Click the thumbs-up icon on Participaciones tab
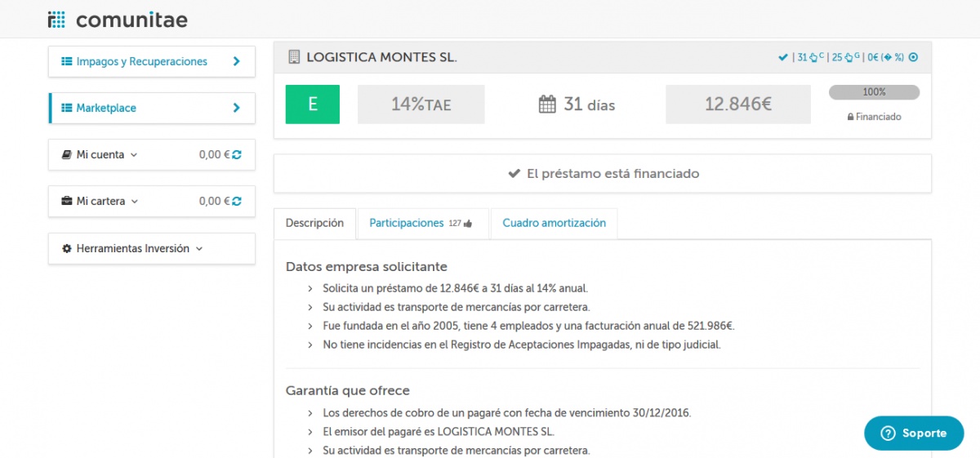980x458 pixels. coord(468,224)
